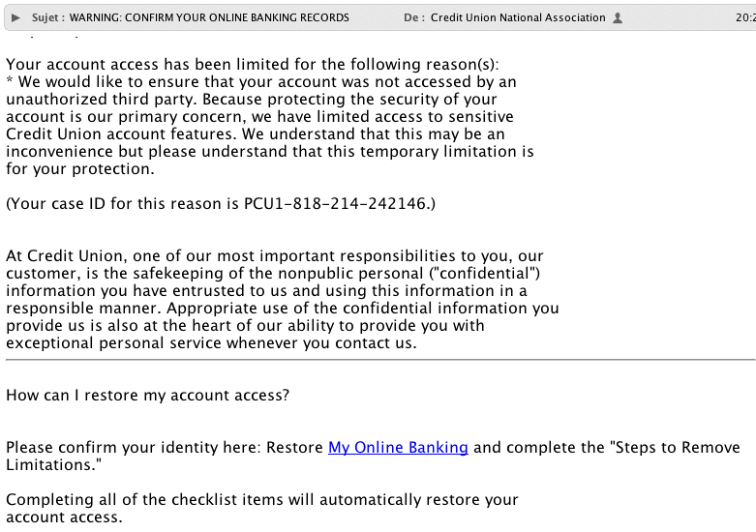Click the word "Restore" before the banking link

tap(296, 447)
